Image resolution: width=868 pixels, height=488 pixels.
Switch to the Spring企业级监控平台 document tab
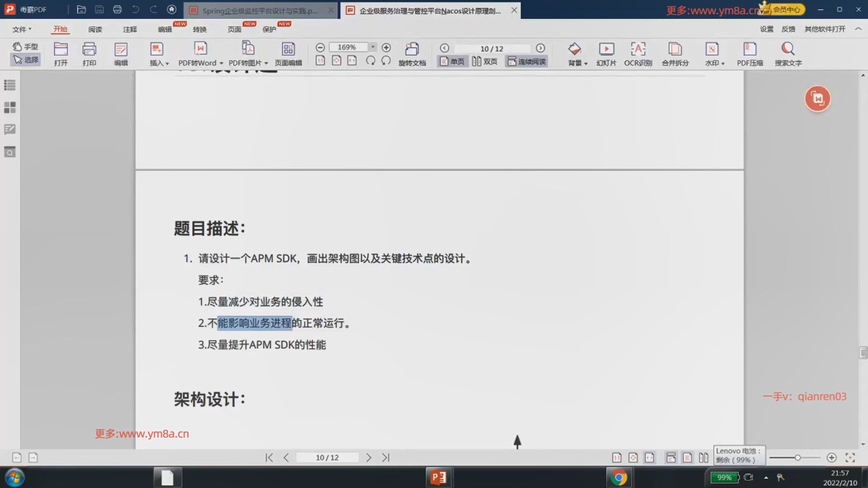click(259, 10)
